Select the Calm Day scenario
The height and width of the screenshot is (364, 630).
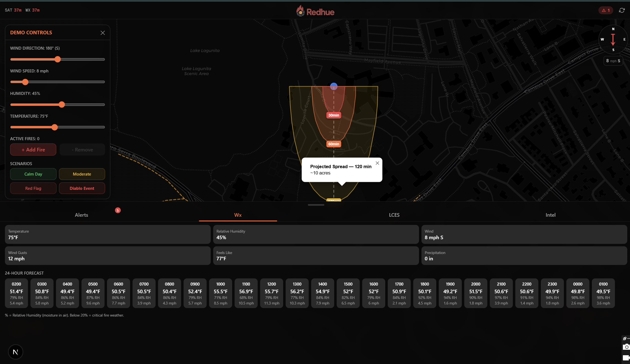point(33,174)
